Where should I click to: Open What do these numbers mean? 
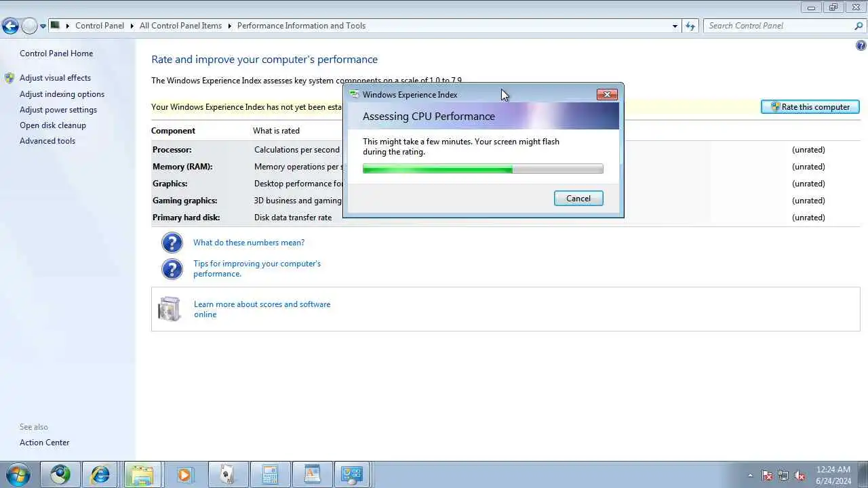click(249, 243)
